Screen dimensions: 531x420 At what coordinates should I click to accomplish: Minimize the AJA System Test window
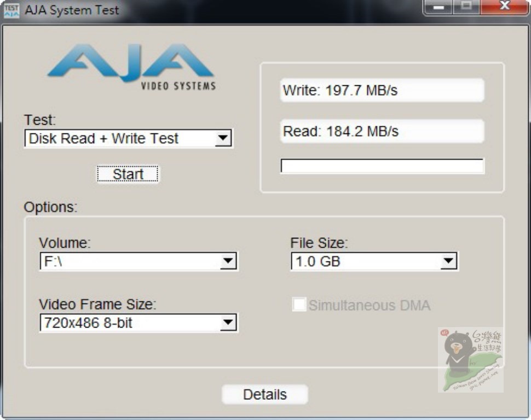[438, 7]
